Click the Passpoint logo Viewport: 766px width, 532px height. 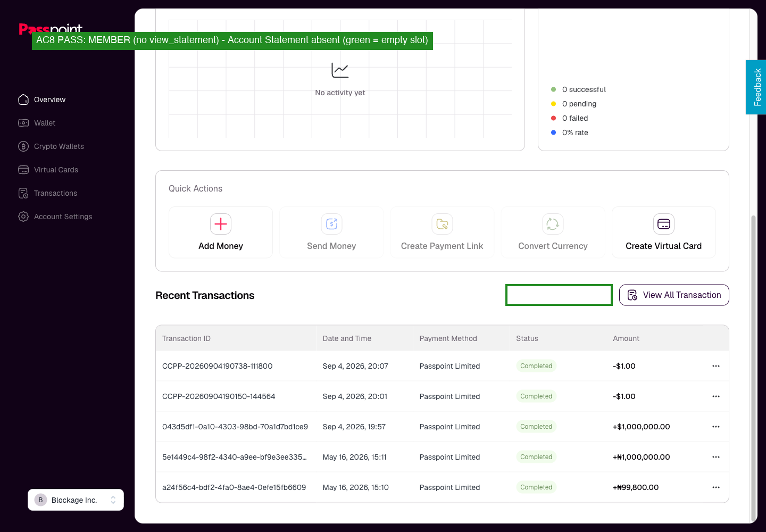coord(51,29)
